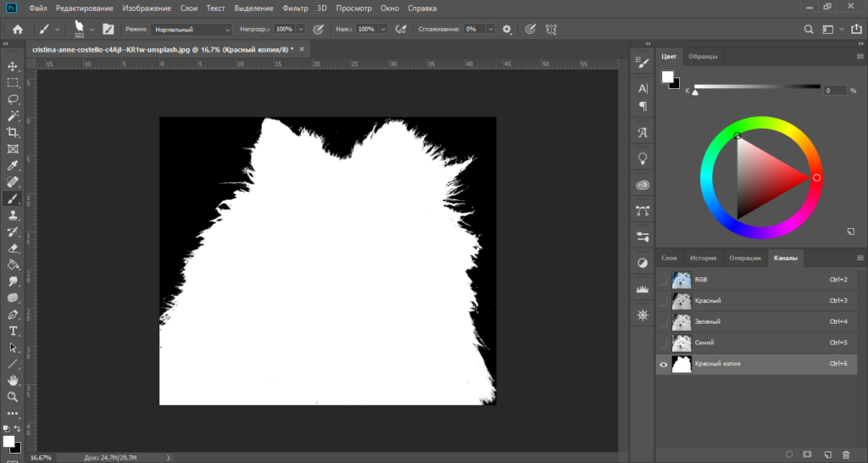Switch to the Слои tab
868x463 pixels.
tap(669, 258)
